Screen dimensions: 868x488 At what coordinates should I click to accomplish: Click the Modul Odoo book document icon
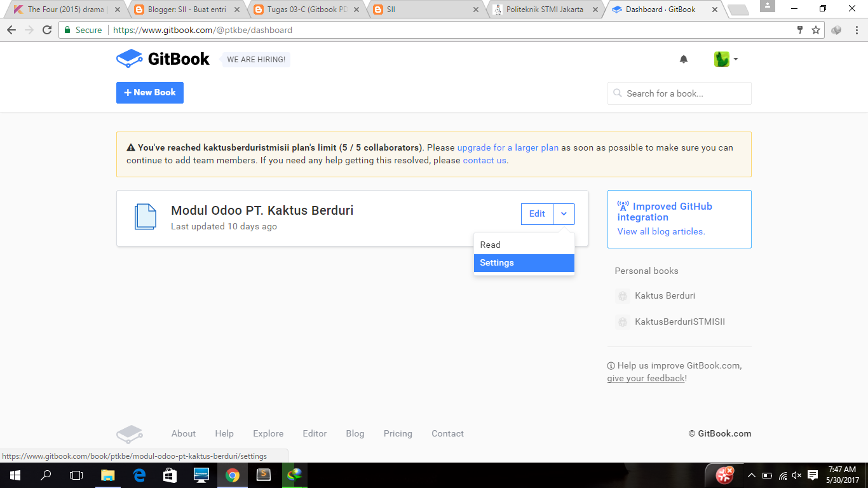pos(146,217)
